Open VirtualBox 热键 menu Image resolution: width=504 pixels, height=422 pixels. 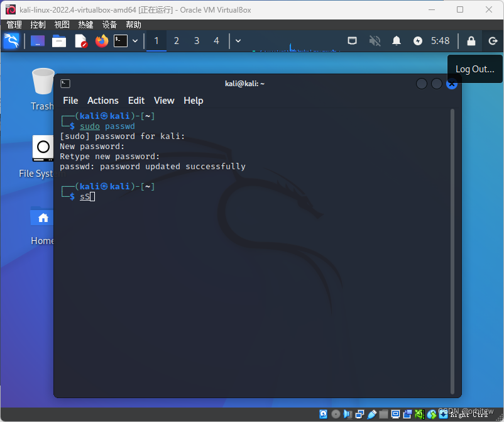(85, 25)
